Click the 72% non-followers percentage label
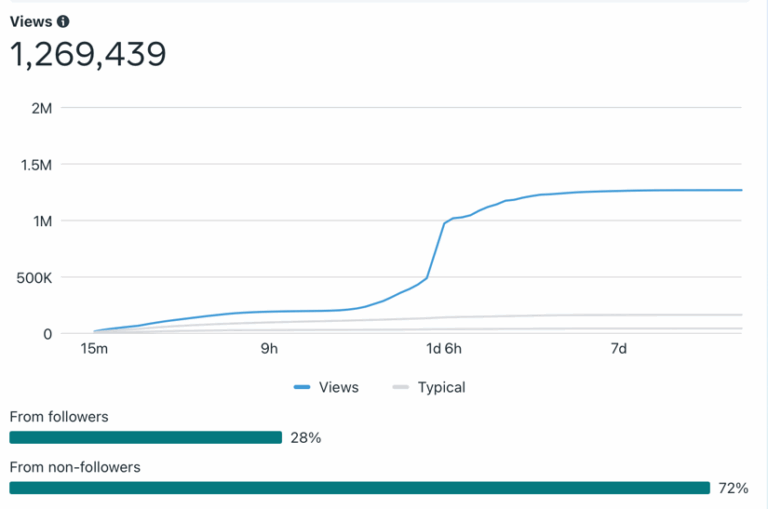 click(x=733, y=488)
